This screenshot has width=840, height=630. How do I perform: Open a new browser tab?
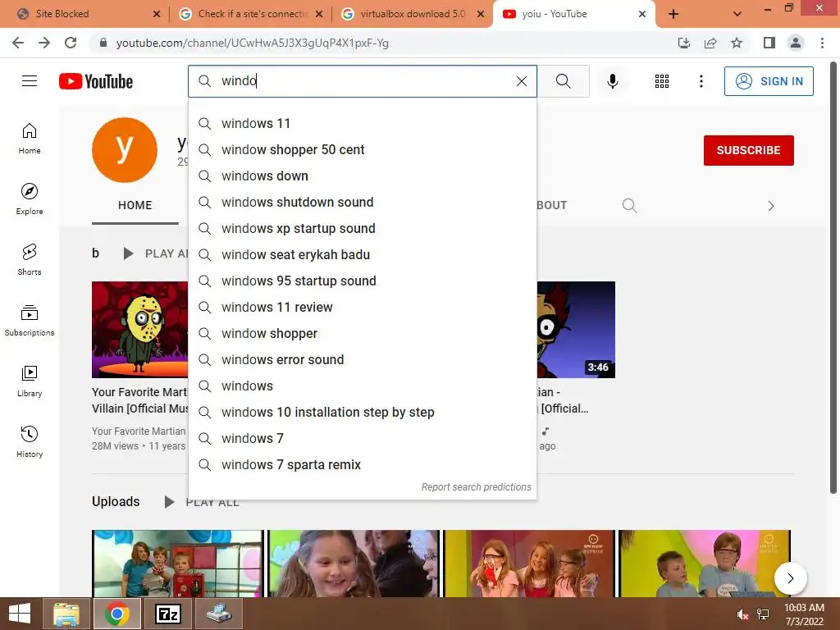tap(673, 14)
